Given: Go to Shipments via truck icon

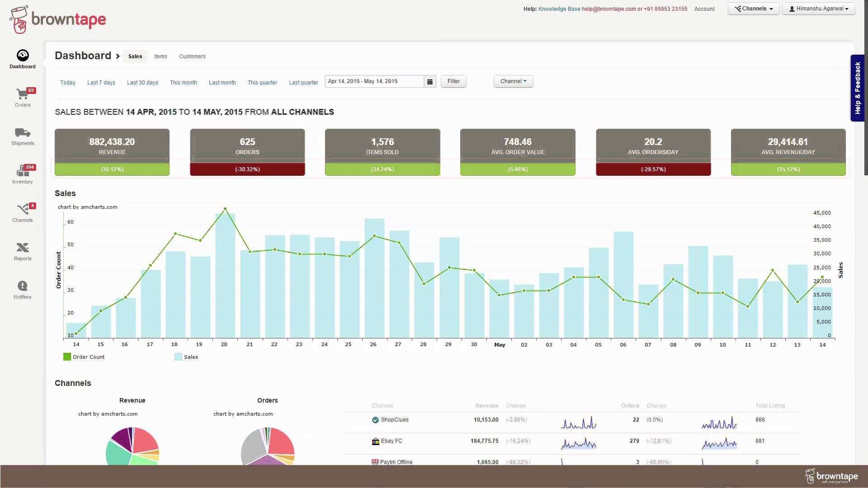Looking at the screenshot, I should pyautogui.click(x=23, y=133).
